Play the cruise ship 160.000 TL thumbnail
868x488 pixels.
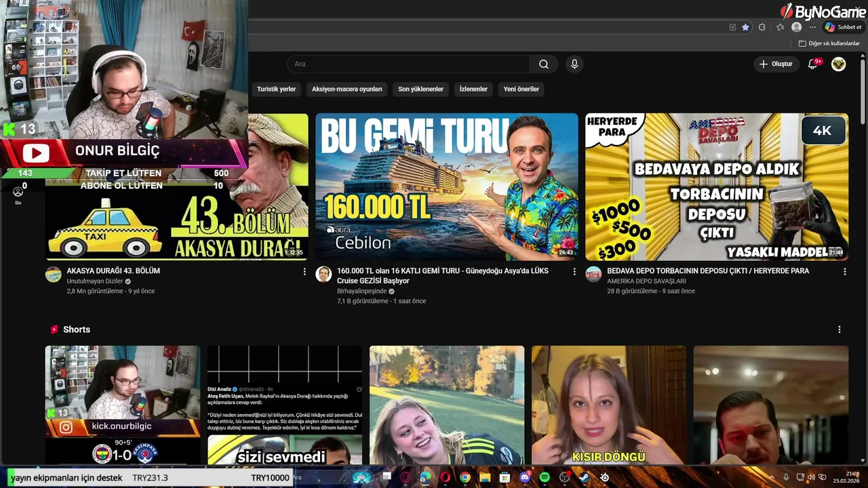tap(447, 186)
